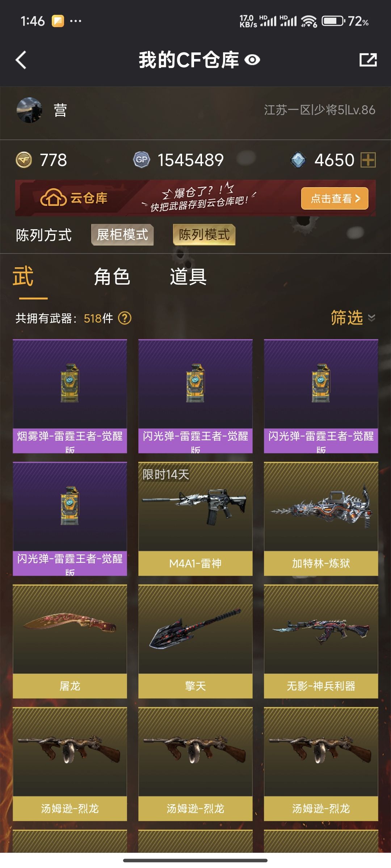Click the 点击查看 button

click(x=335, y=198)
